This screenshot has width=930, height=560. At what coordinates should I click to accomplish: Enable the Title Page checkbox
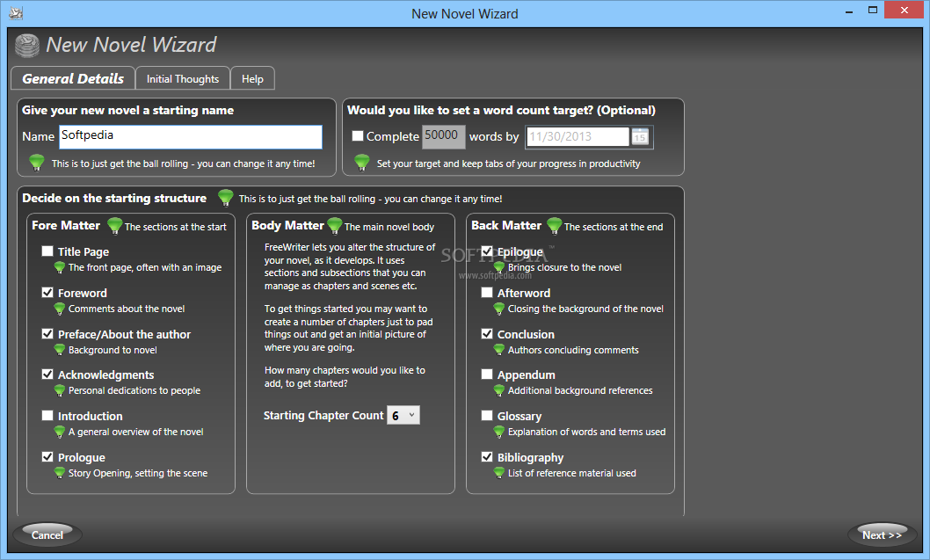point(47,251)
